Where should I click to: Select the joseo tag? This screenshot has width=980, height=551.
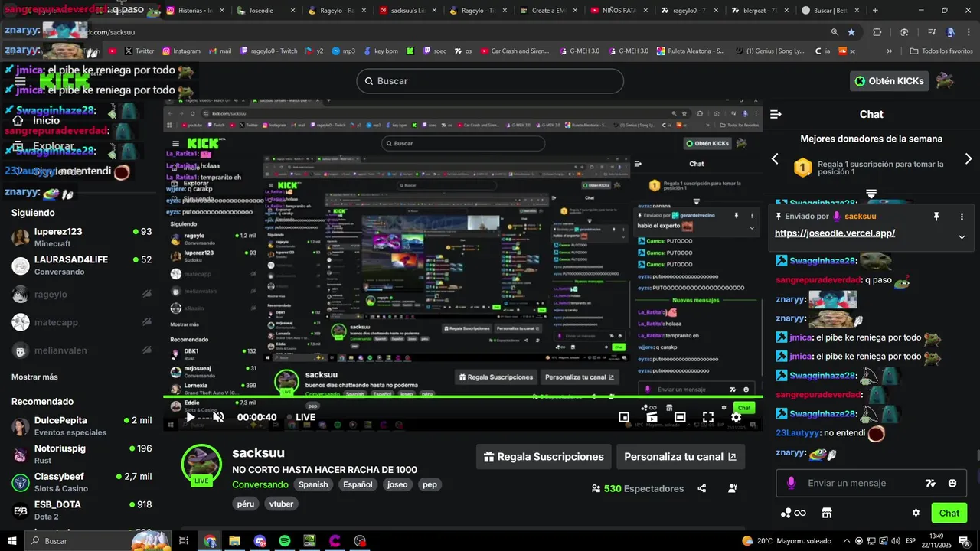tap(397, 484)
